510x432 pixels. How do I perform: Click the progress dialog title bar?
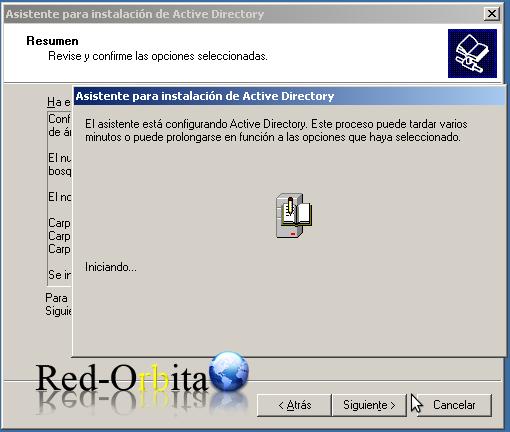point(289,96)
